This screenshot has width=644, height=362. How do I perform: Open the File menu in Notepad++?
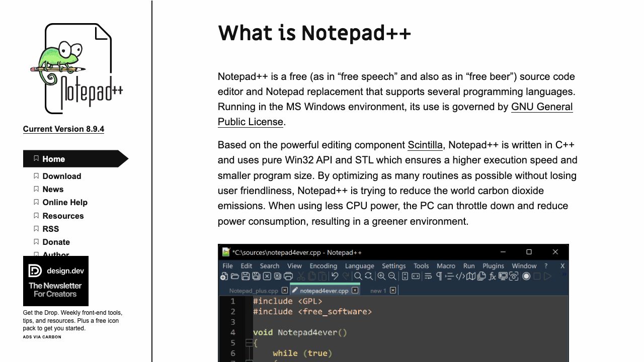[228, 266]
